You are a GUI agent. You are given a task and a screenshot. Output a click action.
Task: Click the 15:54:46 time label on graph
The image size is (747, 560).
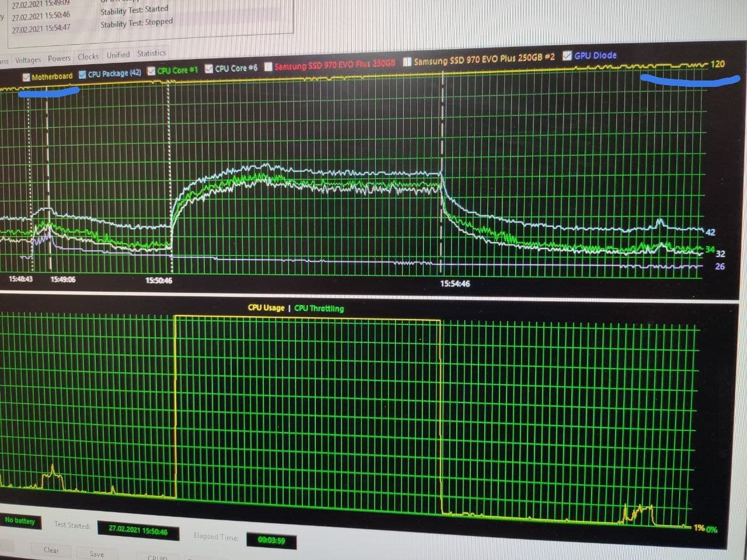455,284
